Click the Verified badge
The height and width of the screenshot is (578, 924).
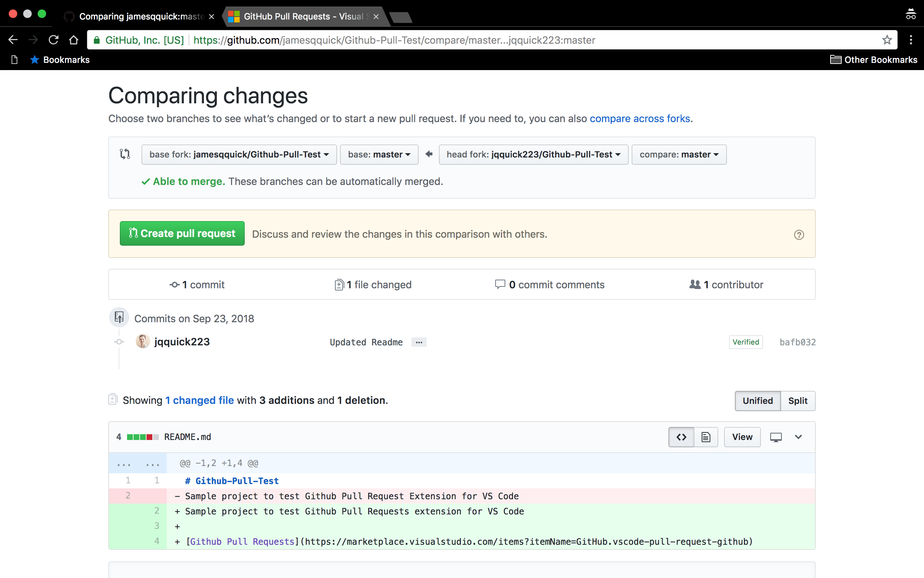(746, 342)
